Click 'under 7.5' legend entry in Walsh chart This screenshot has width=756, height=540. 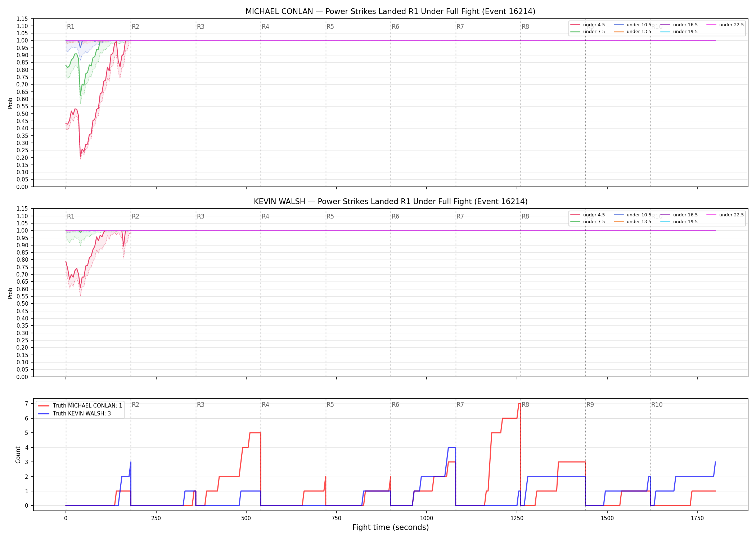588,222
